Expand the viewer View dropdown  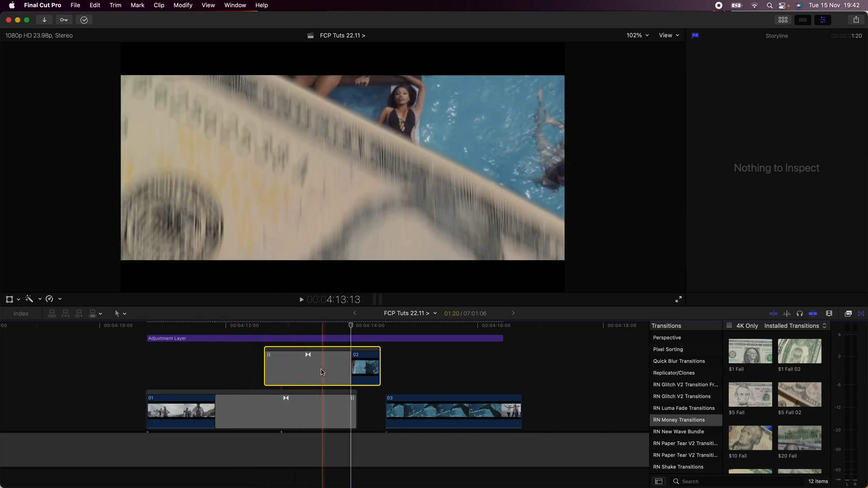pyautogui.click(x=669, y=35)
